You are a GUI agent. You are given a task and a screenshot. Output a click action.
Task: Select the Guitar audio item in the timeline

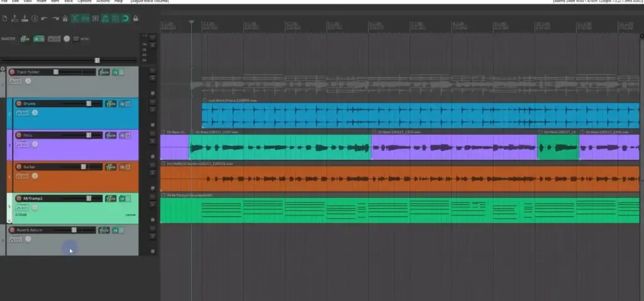pos(399,179)
